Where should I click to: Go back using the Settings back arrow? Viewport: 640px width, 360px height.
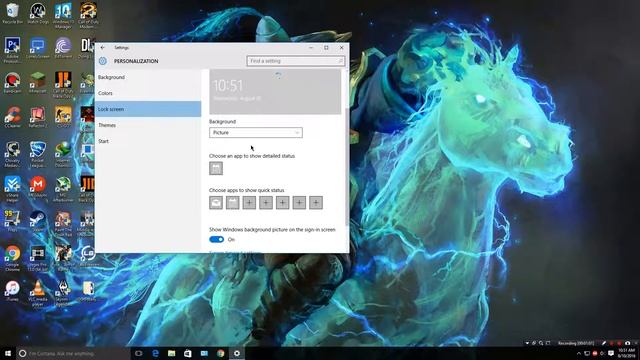click(x=103, y=48)
